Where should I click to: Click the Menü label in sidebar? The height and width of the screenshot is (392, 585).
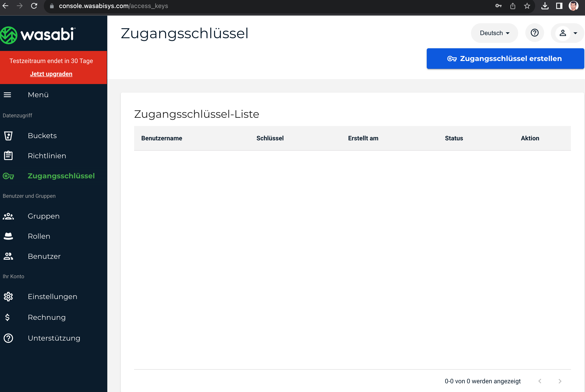(38, 95)
